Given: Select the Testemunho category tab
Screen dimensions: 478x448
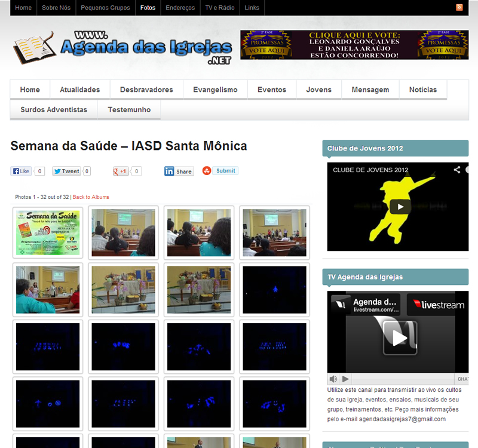Looking at the screenshot, I should pos(129,110).
